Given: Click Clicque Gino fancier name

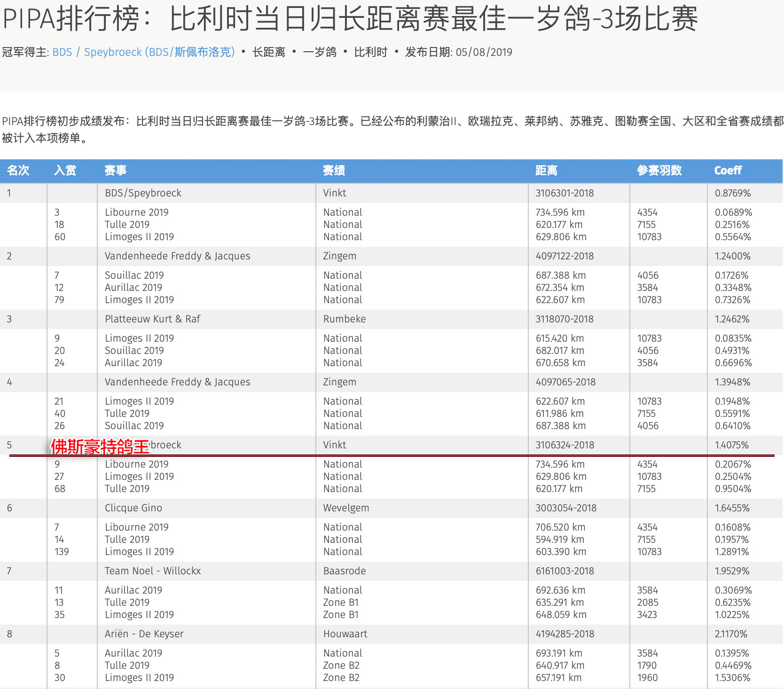Looking at the screenshot, I should 133,508.
